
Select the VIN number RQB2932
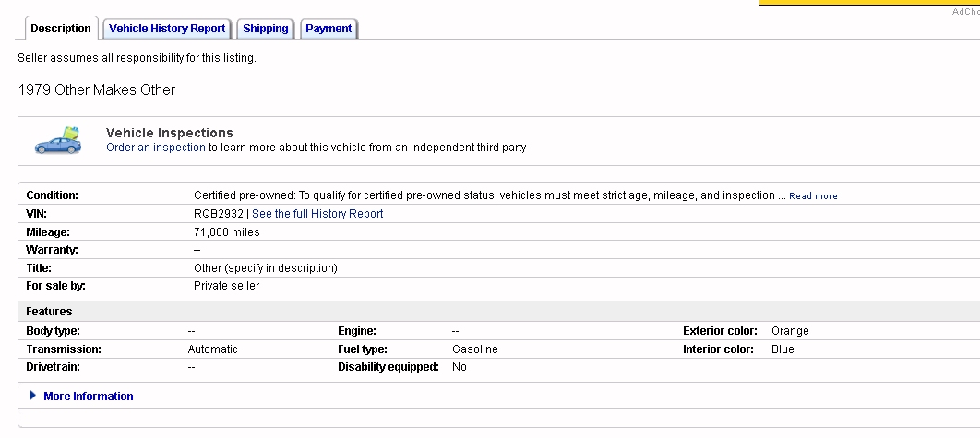click(218, 214)
